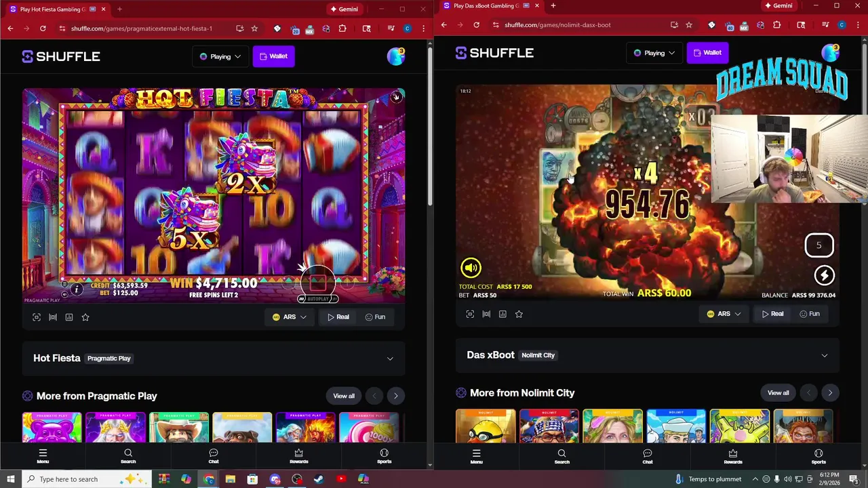
Task: Open Rewards in right window bottom bar
Action: (x=733, y=456)
